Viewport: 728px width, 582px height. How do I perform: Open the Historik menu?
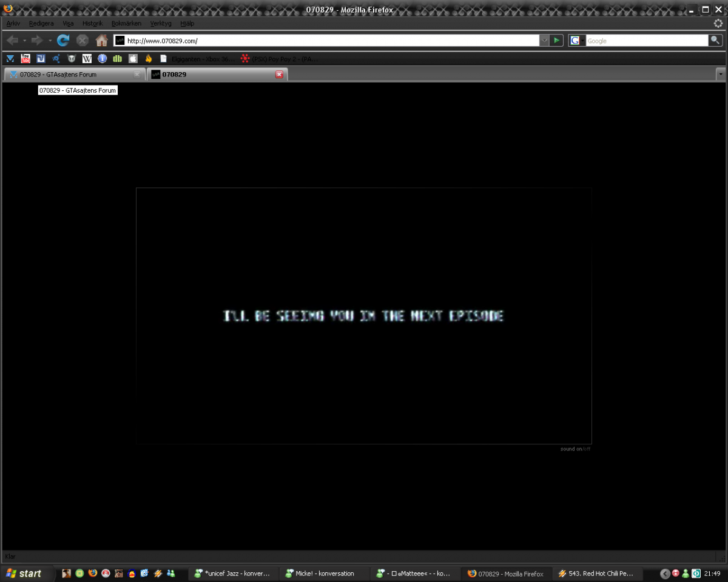92,23
